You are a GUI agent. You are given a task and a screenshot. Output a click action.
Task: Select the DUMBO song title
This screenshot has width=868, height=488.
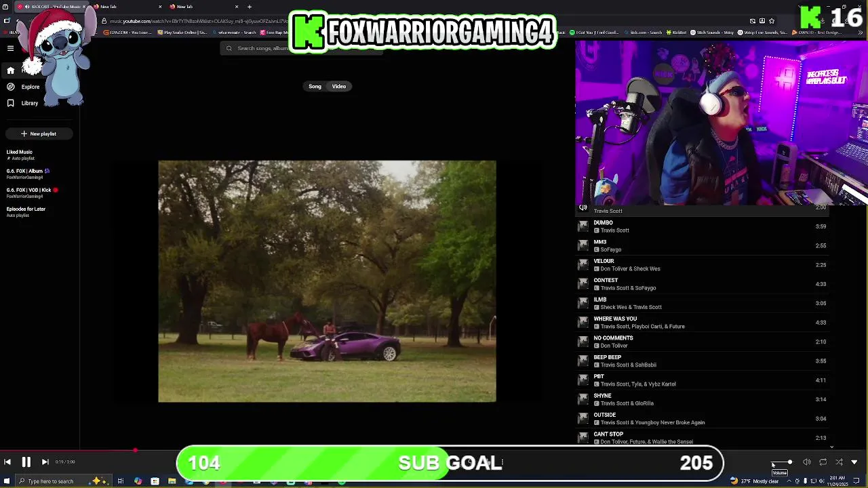click(603, 223)
